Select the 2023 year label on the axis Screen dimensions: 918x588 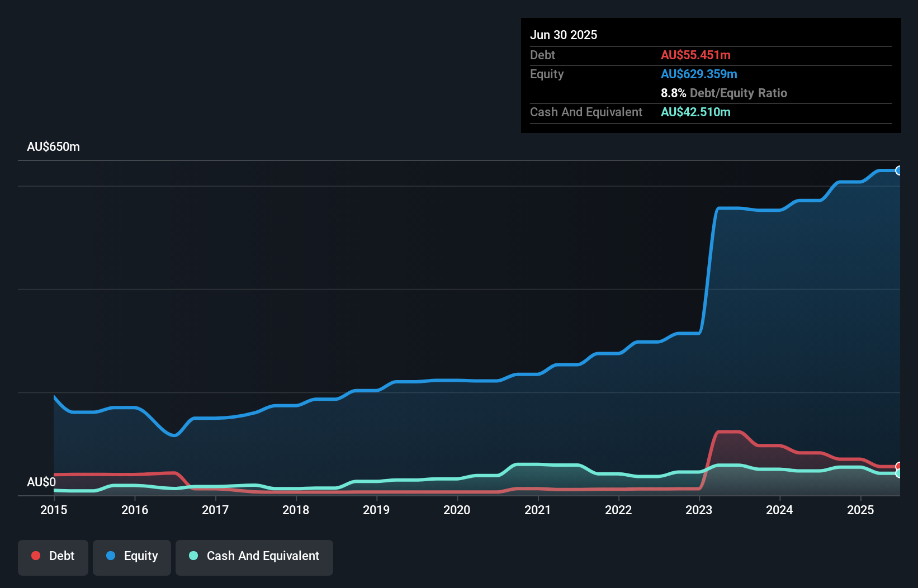[x=698, y=510]
